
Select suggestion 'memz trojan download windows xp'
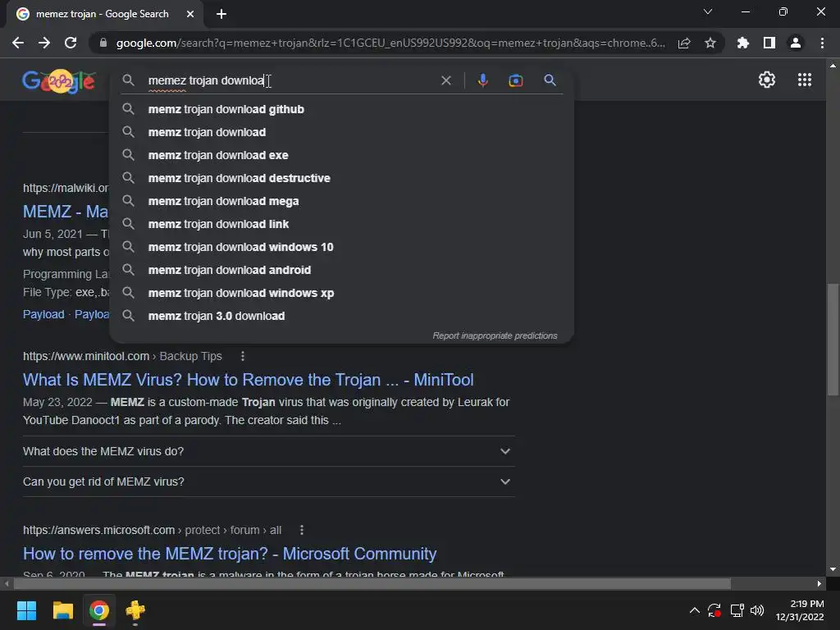(341, 293)
